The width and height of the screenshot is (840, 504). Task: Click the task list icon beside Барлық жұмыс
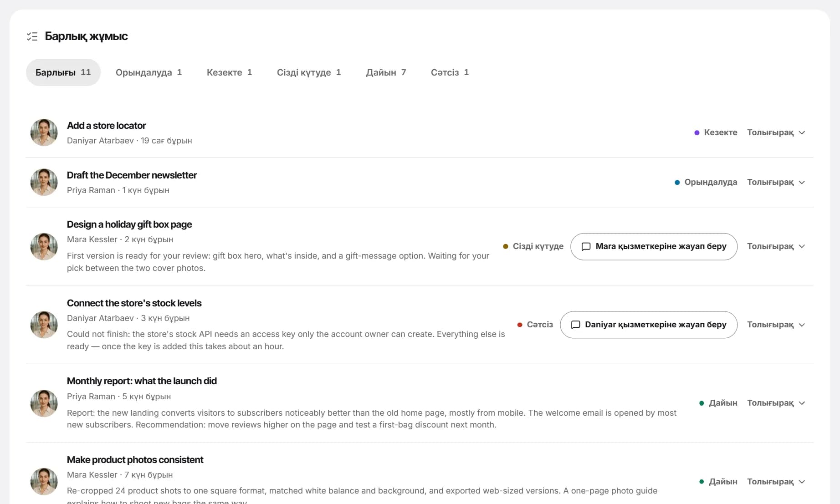[32, 36]
